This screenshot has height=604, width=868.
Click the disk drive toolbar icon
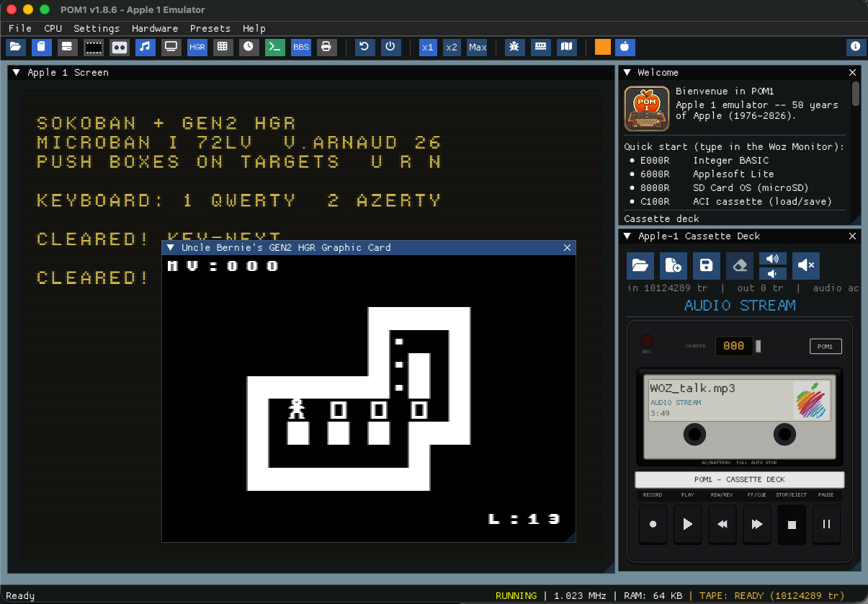point(67,47)
